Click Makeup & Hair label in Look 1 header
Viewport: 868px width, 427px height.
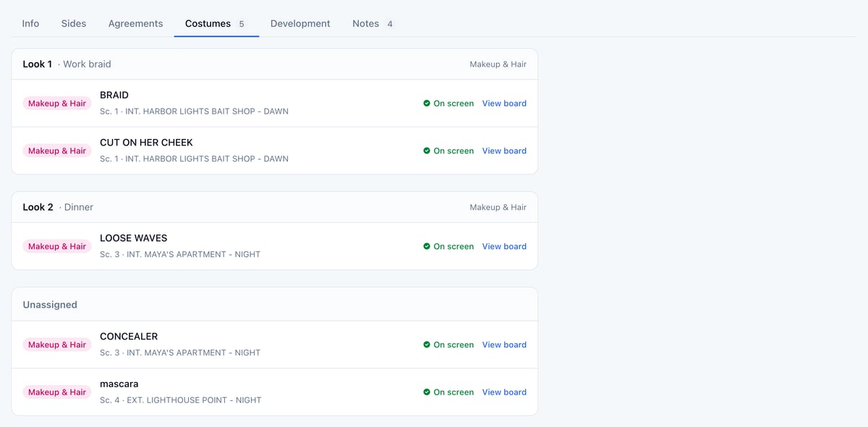pos(498,64)
